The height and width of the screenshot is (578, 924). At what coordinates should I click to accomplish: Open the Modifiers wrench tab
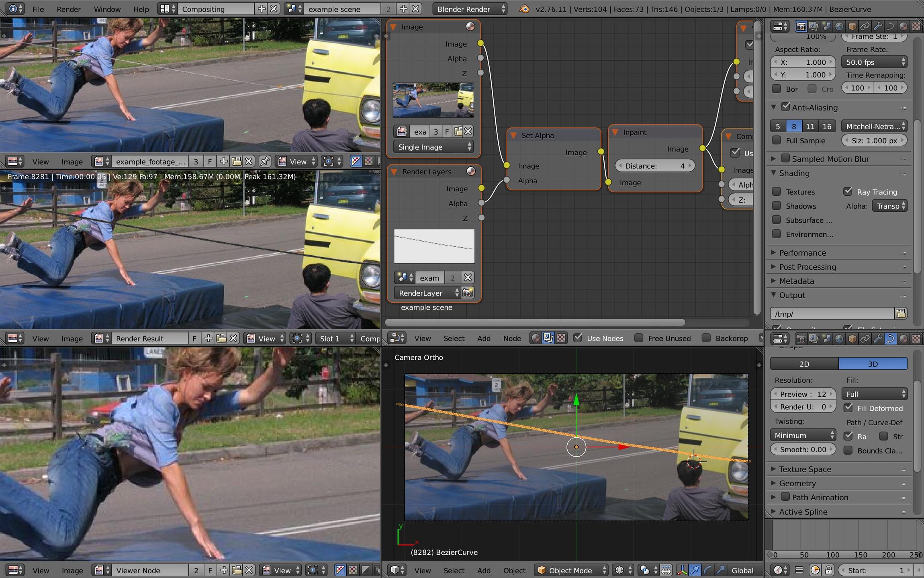point(878,27)
